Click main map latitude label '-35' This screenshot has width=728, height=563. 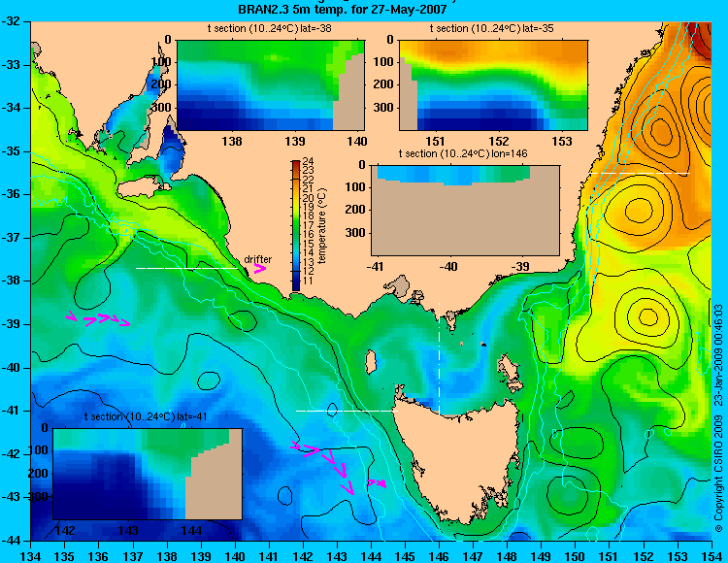[x=11, y=151]
